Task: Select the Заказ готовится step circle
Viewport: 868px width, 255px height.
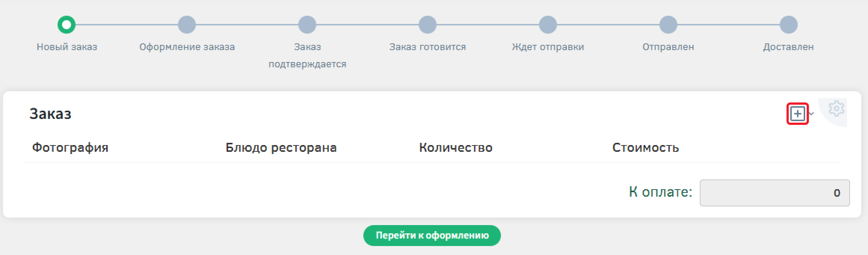Action: 428,25
